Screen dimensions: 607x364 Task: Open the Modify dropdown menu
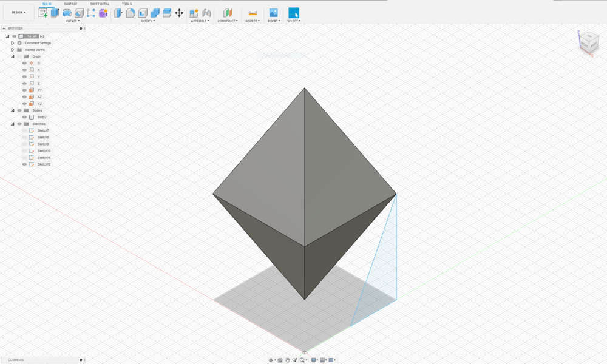[x=148, y=21]
